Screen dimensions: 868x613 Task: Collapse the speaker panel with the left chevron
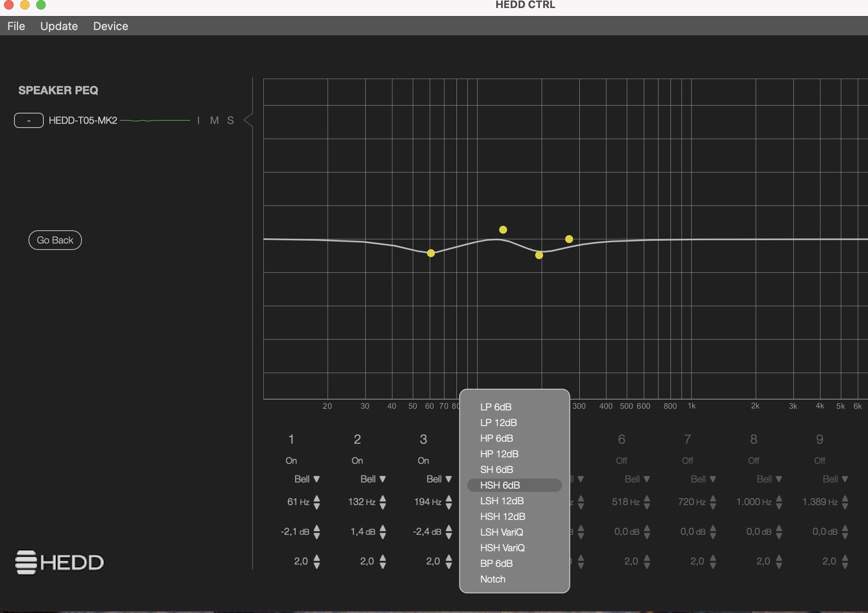(x=248, y=120)
